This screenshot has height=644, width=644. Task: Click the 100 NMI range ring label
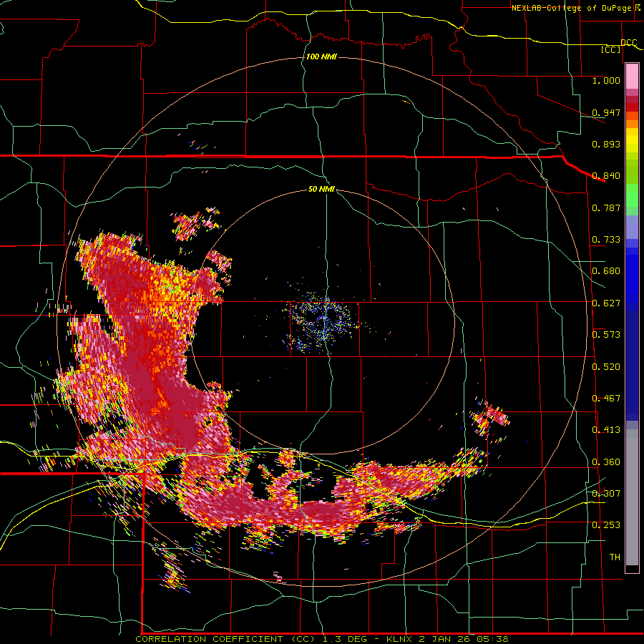(x=321, y=57)
